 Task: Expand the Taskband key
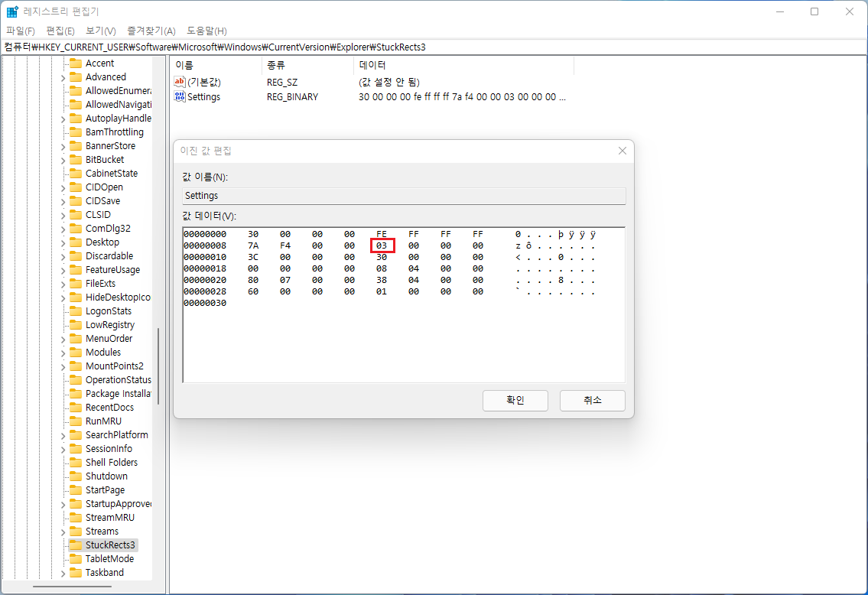pyautogui.click(x=63, y=574)
